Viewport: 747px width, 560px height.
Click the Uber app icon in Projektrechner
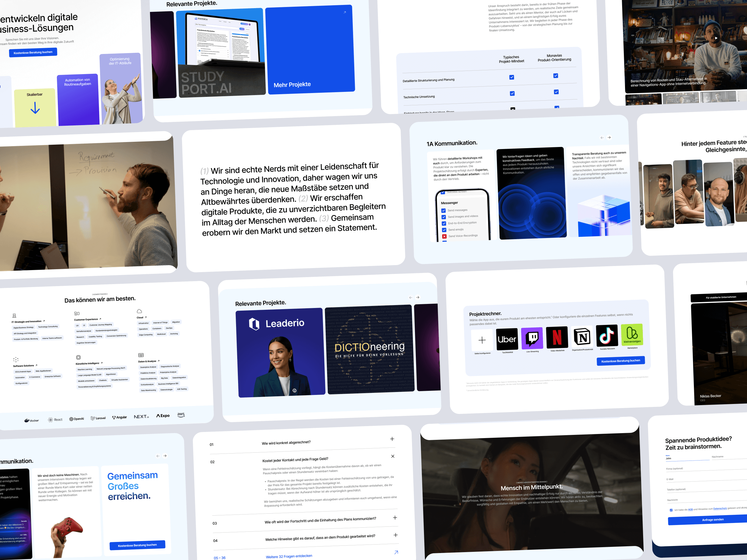pos(507,339)
